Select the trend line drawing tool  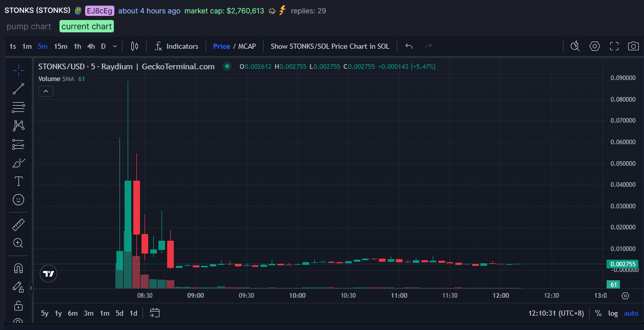pos(18,89)
